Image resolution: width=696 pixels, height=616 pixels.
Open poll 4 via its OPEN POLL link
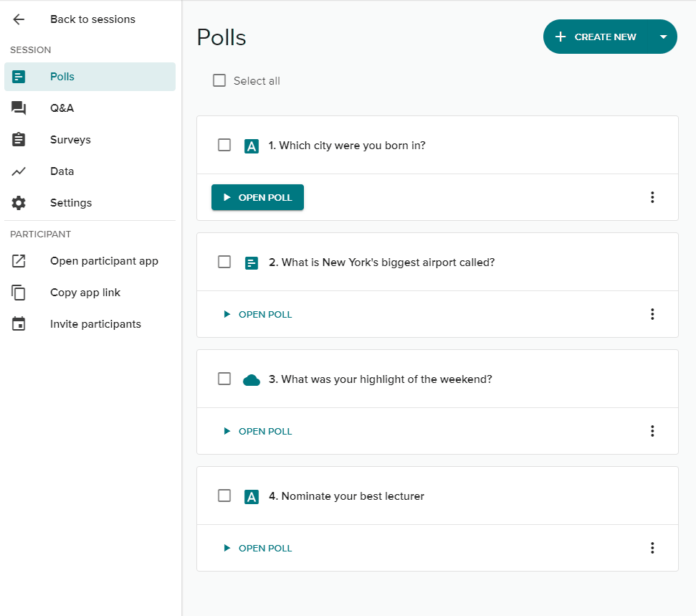click(x=259, y=548)
